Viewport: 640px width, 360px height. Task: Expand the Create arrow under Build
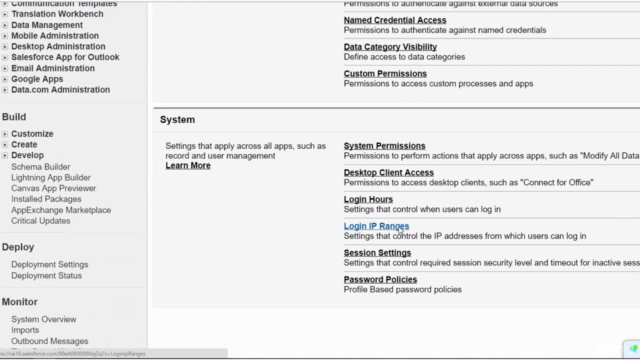click(4, 144)
